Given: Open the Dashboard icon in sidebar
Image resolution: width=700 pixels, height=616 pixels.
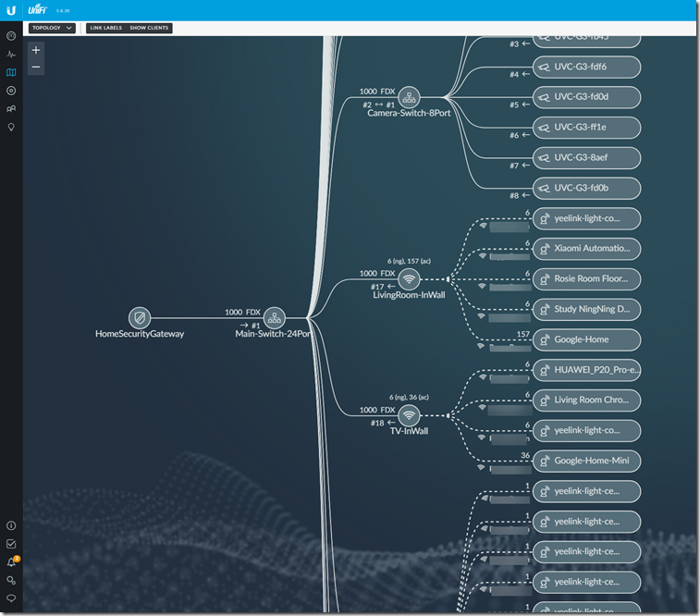Looking at the screenshot, I should tap(11, 36).
